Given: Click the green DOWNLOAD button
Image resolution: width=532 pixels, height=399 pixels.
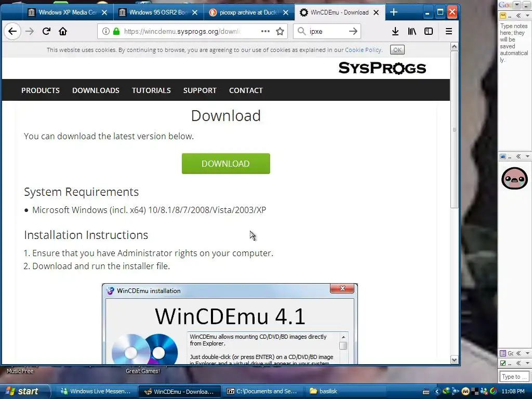Looking at the screenshot, I should 225,164.
